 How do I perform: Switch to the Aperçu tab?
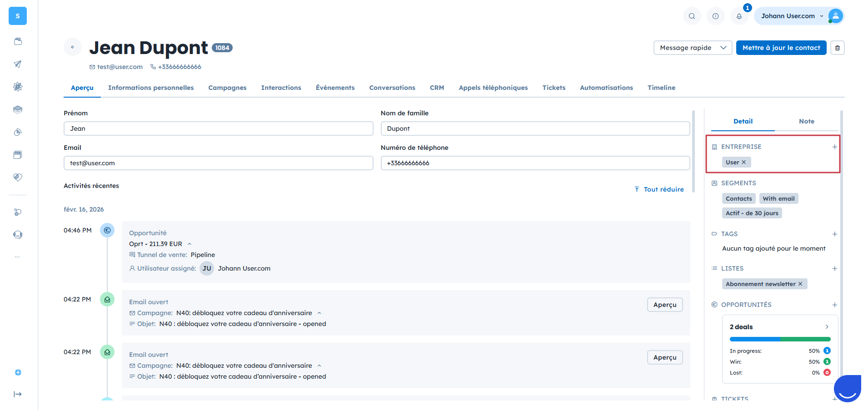click(82, 88)
